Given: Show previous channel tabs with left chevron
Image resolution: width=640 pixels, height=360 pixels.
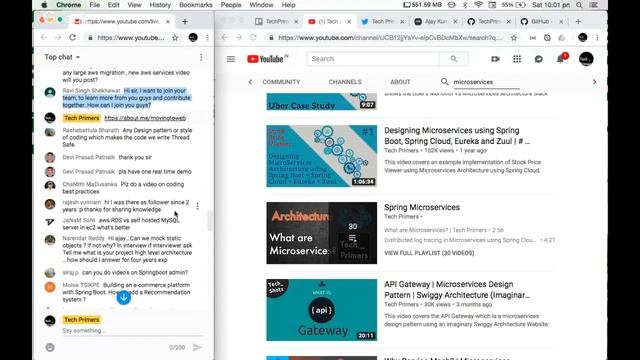Looking at the screenshot, I should click(250, 82).
